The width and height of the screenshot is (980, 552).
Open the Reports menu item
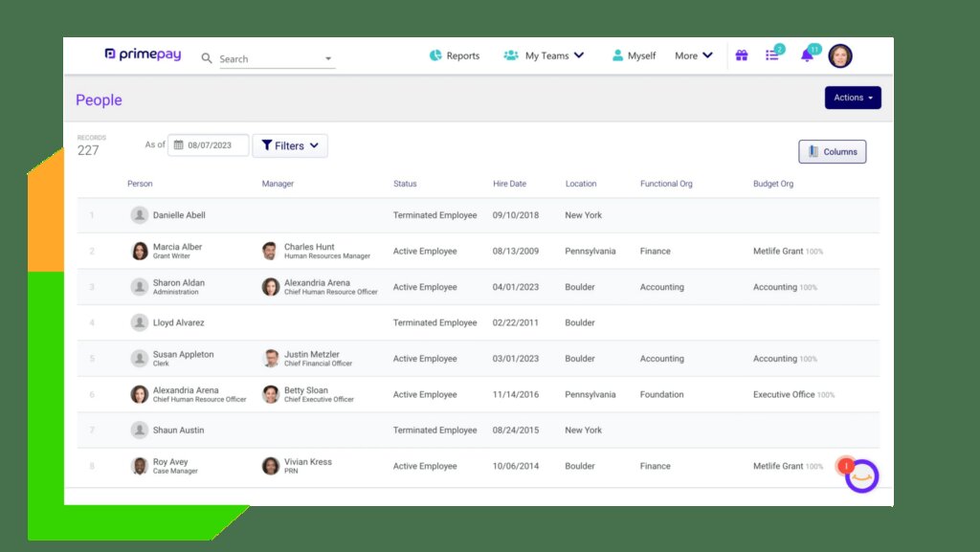click(x=455, y=55)
